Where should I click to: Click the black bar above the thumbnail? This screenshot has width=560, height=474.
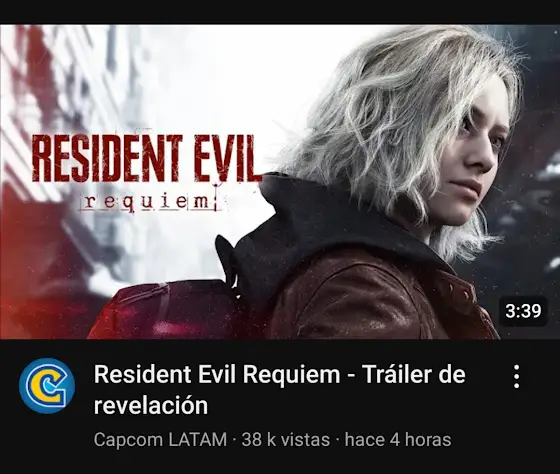click(280, 12)
